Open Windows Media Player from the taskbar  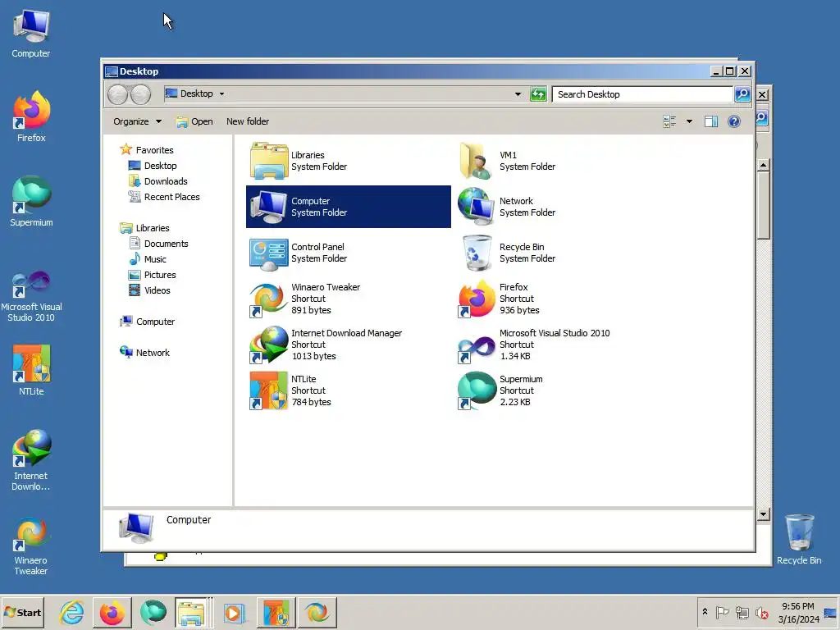[x=234, y=613]
